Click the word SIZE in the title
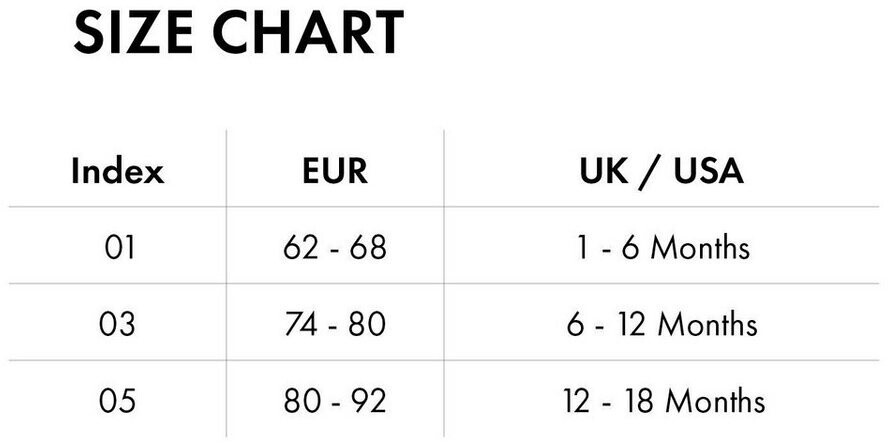Viewport: 888px width, 443px height. (134, 34)
